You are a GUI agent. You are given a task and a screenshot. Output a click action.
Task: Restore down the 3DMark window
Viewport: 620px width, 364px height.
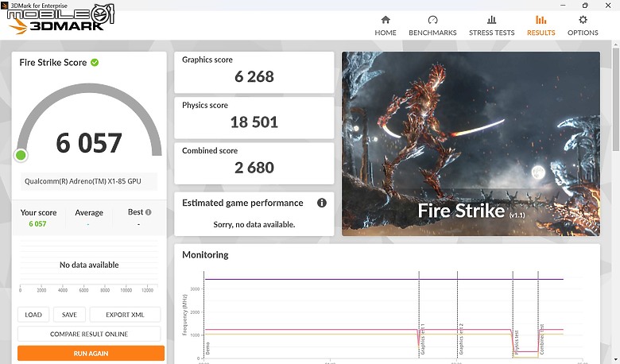(x=585, y=5)
